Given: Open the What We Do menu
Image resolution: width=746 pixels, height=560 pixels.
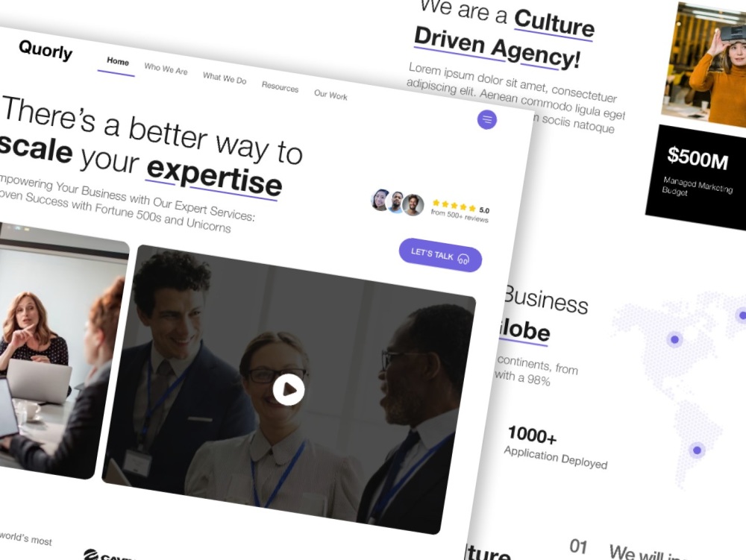Looking at the screenshot, I should click(225, 79).
